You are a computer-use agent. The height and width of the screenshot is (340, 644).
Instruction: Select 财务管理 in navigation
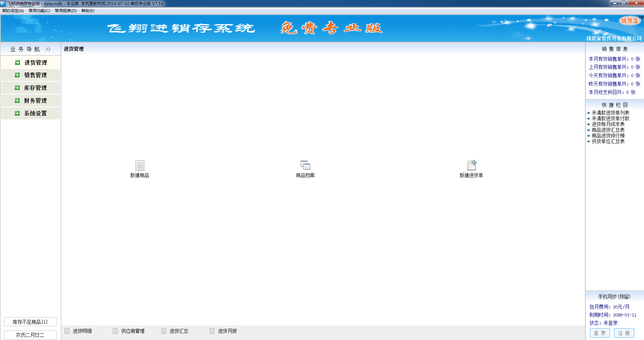pyautogui.click(x=35, y=101)
